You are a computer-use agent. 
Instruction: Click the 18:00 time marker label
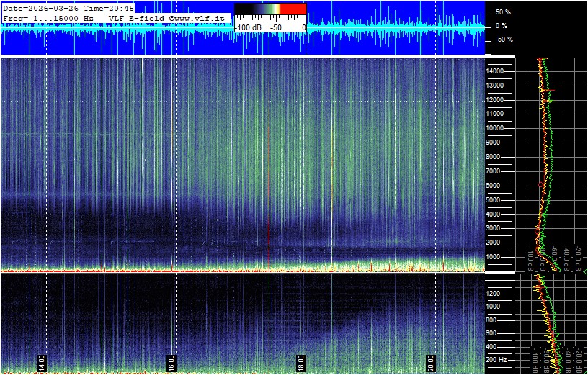tap(300, 363)
